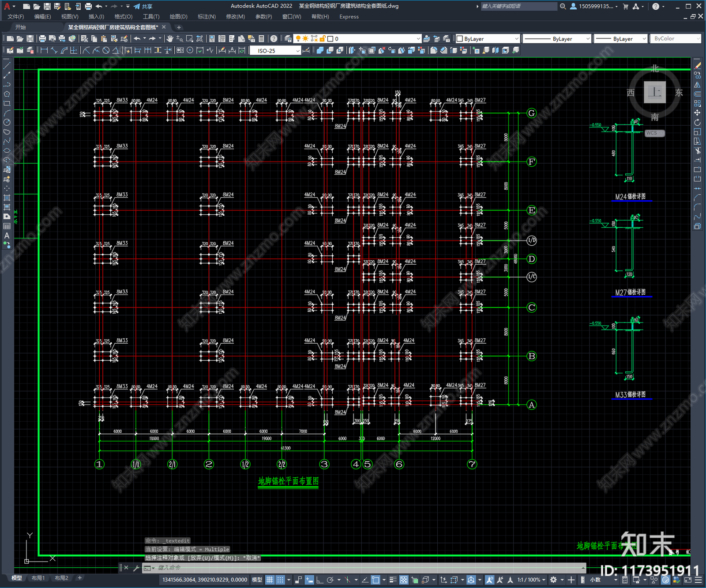Toggle ortho mode in the status bar
Viewport: 706px width, 588px height.
click(x=319, y=580)
